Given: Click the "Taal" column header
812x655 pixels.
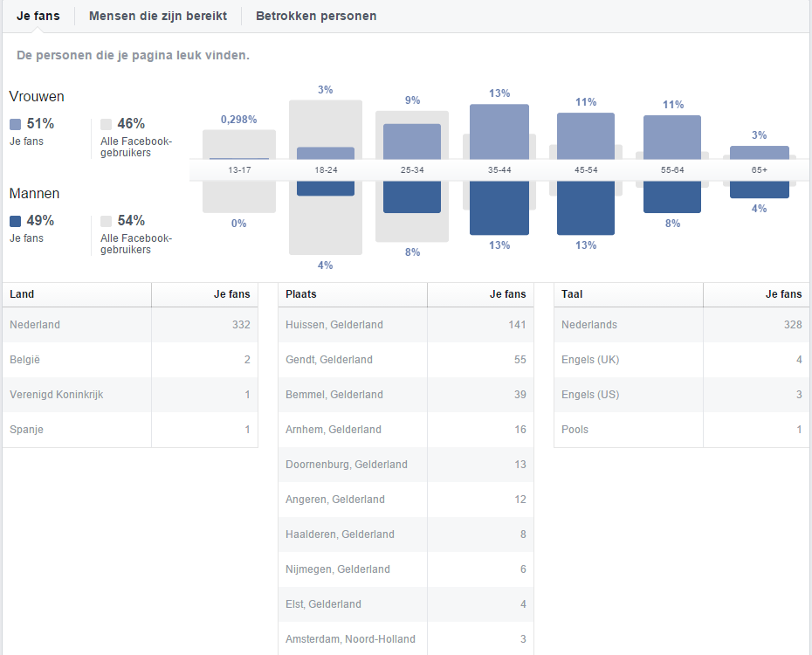Looking at the screenshot, I should click(629, 294).
